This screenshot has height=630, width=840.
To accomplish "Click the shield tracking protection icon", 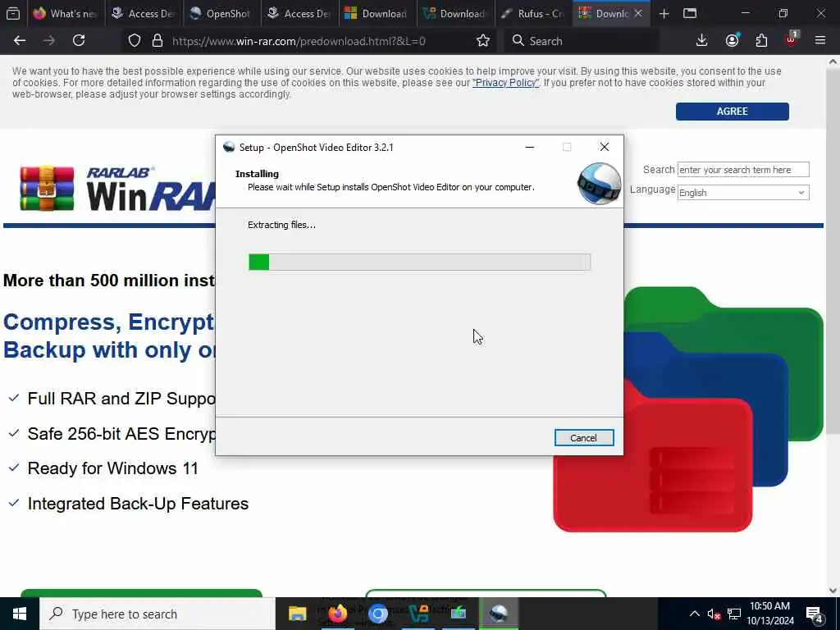I will click(135, 41).
